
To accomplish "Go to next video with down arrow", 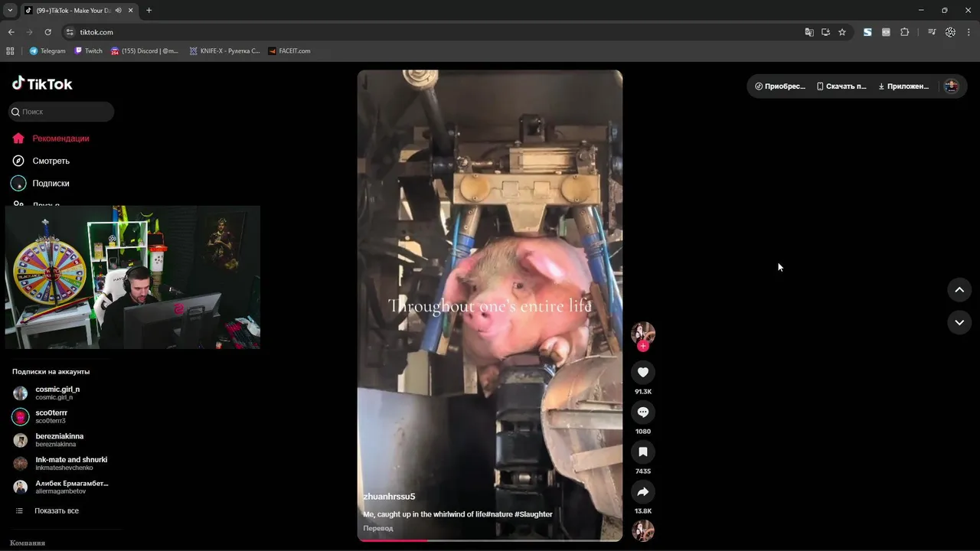I will coord(959,323).
